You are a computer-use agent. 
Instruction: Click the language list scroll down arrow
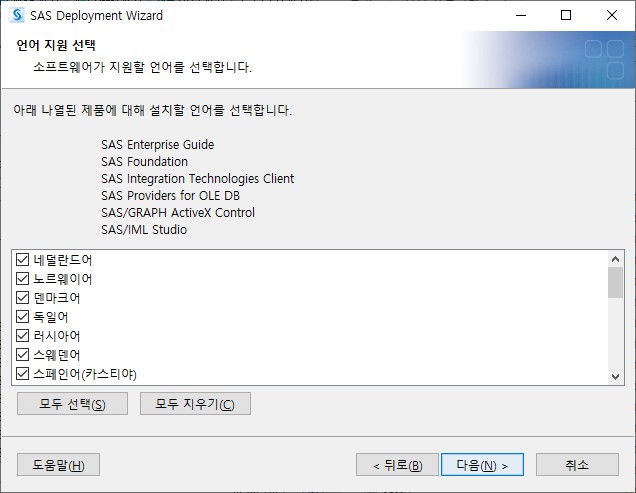pos(615,377)
